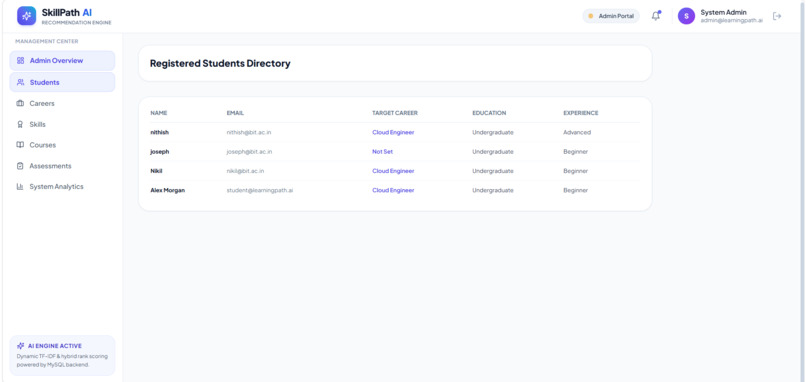Click nithish's Cloud Engineer career link
The image size is (806, 382).
coord(393,133)
